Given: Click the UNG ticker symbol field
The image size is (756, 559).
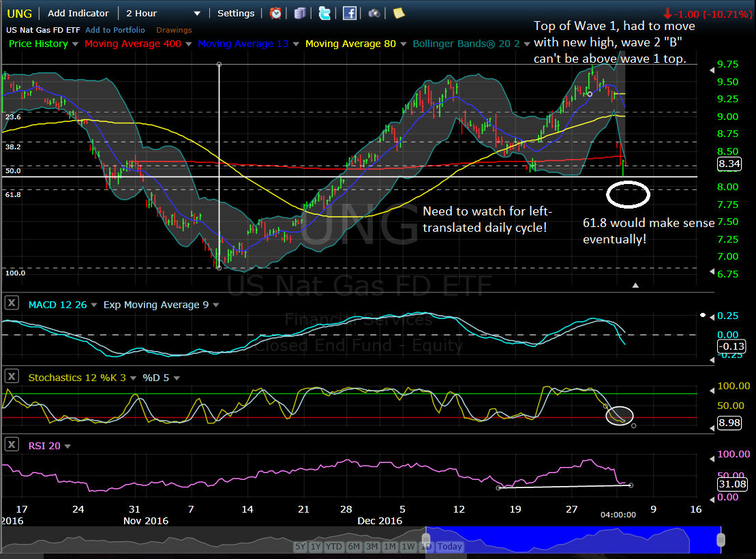Looking at the screenshot, I should (18, 13).
